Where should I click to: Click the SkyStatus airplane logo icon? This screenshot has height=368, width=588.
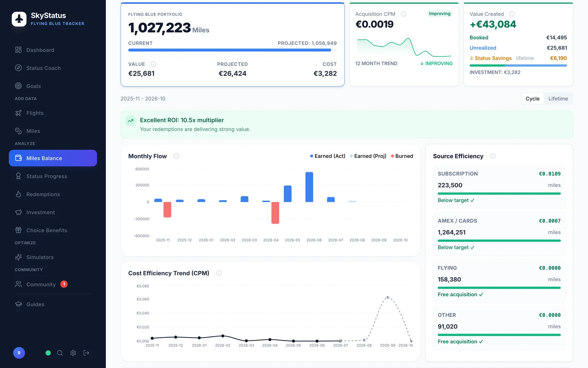[19, 19]
